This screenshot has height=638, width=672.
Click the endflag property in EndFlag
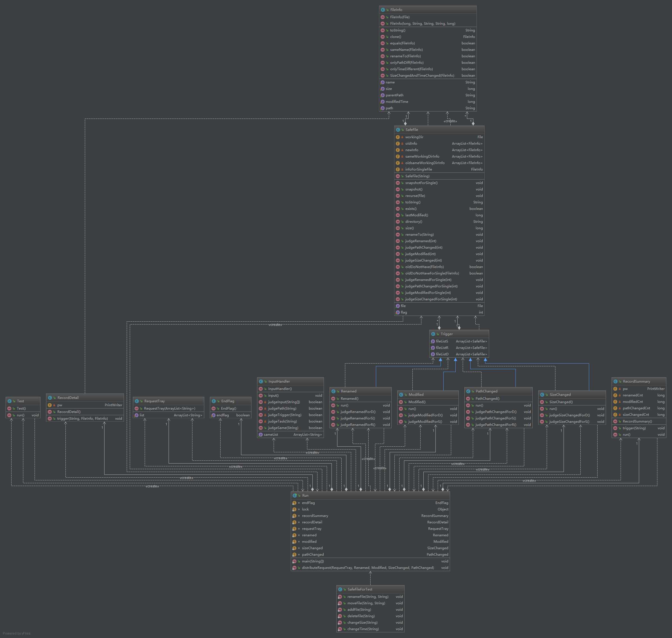231,415
